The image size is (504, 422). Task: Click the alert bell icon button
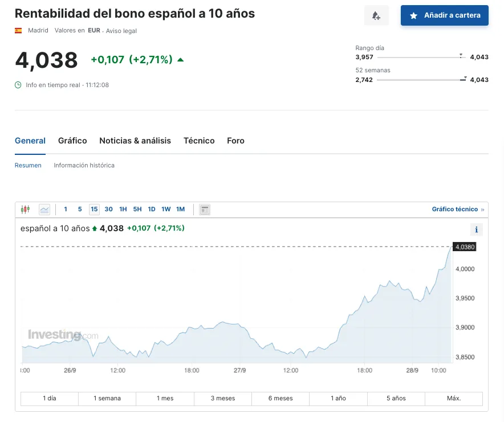(376, 15)
